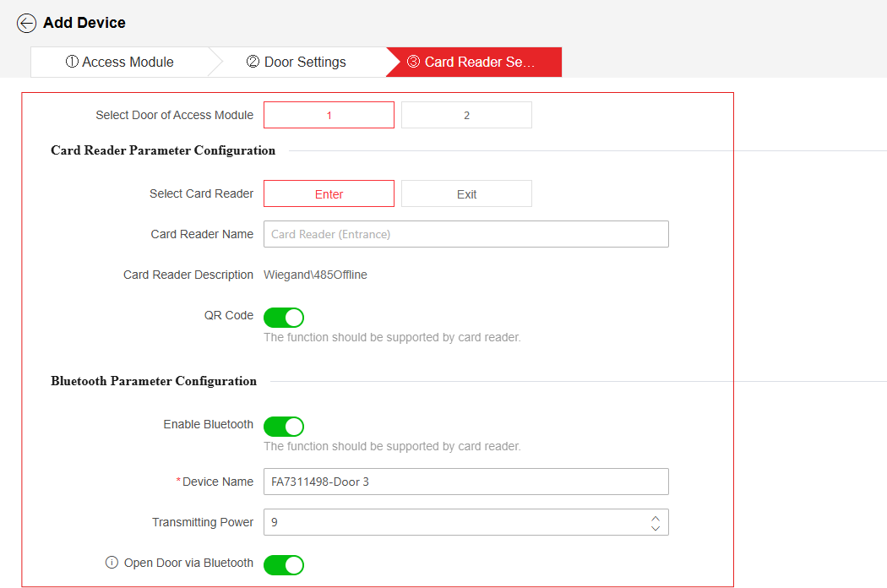Increase Transmitting Power with up arrow
Viewport: 887px width, 588px height.
[x=655, y=518]
